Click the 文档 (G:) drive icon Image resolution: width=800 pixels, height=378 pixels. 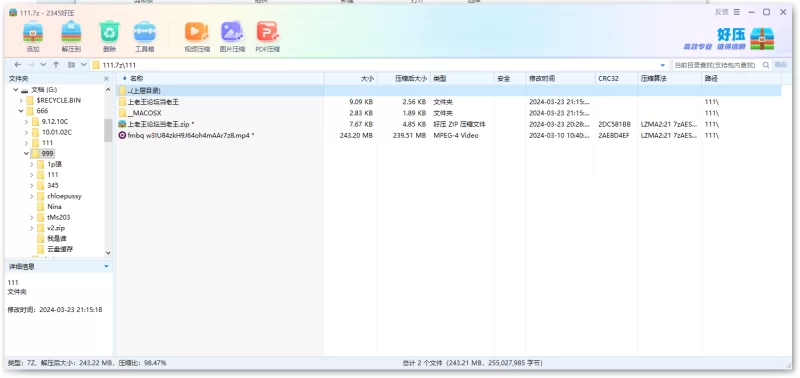pyautogui.click(x=24, y=90)
